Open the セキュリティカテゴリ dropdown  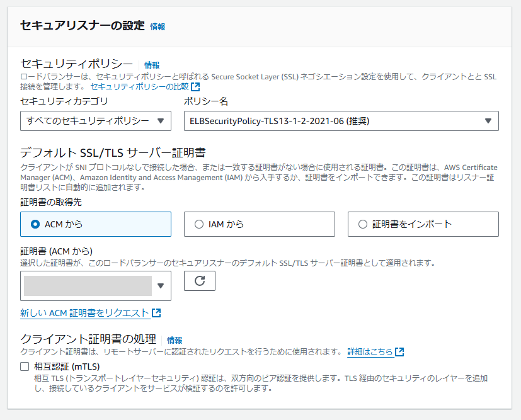coord(96,121)
